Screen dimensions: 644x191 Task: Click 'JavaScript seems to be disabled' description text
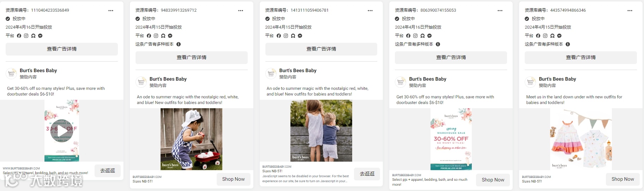click(x=306, y=179)
